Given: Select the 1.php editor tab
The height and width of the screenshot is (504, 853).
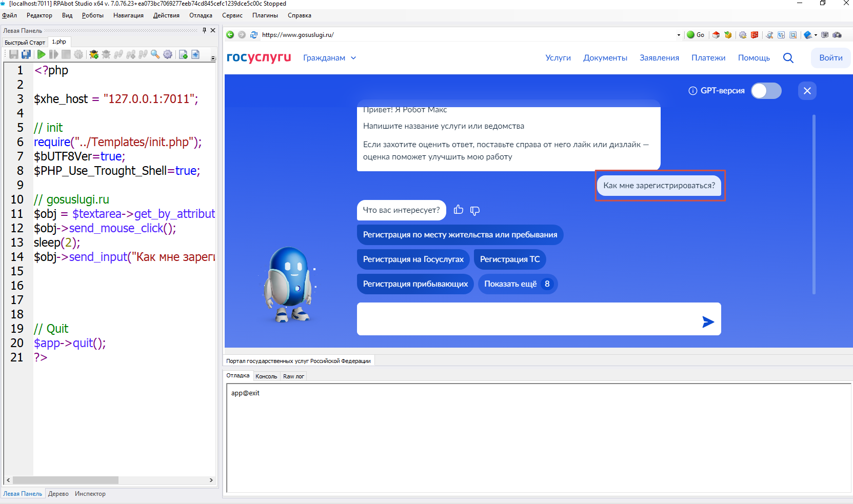Looking at the screenshot, I should click(x=59, y=42).
